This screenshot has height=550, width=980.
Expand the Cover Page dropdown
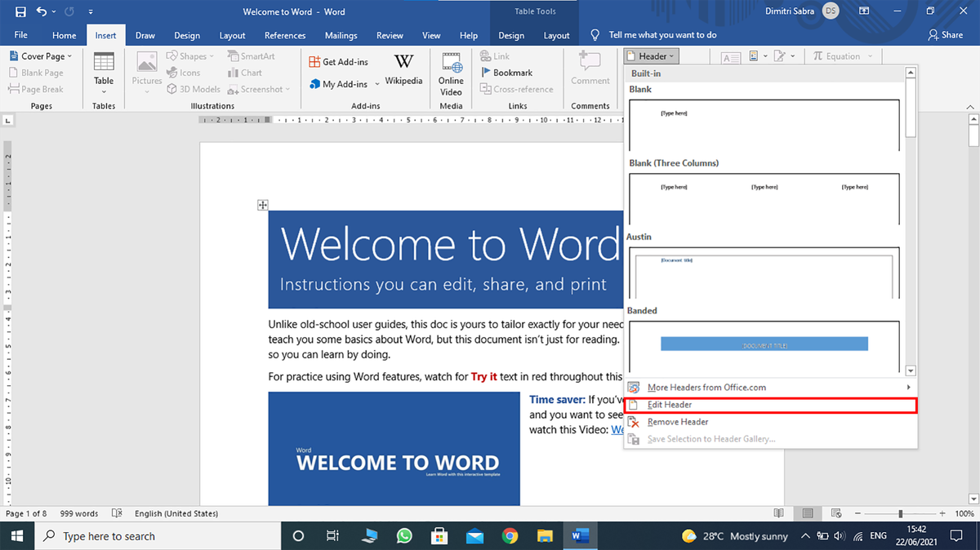41,56
